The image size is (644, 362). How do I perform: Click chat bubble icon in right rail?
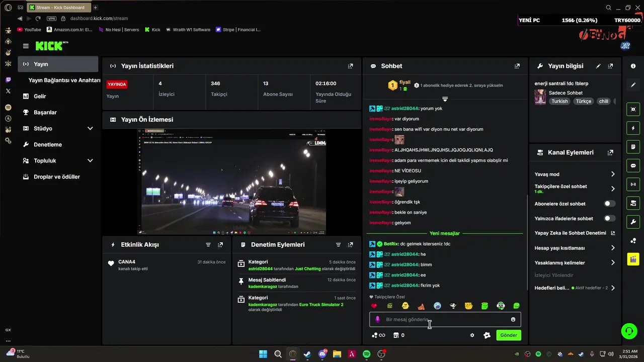point(633,165)
